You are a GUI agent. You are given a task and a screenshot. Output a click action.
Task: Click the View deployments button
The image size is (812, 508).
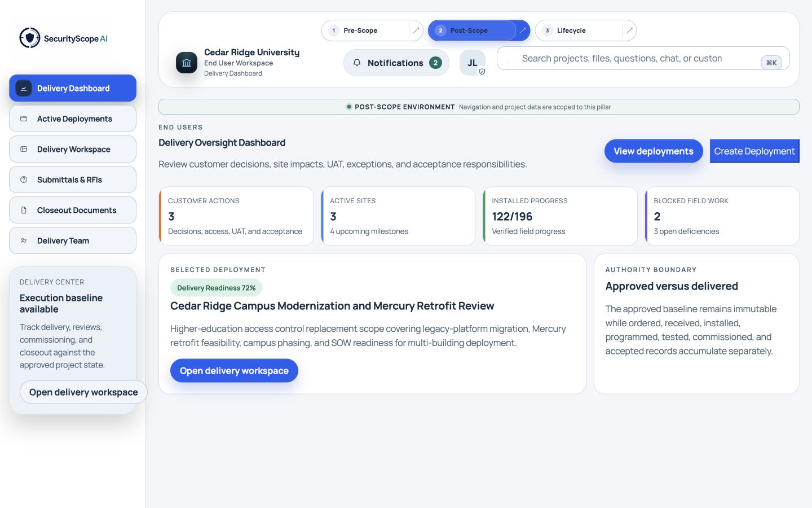click(654, 151)
